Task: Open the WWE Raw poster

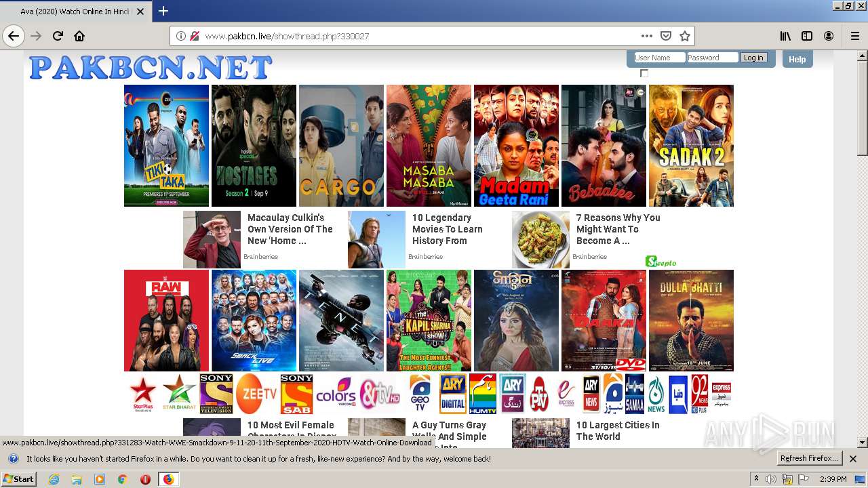Action: tap(166, 321)
